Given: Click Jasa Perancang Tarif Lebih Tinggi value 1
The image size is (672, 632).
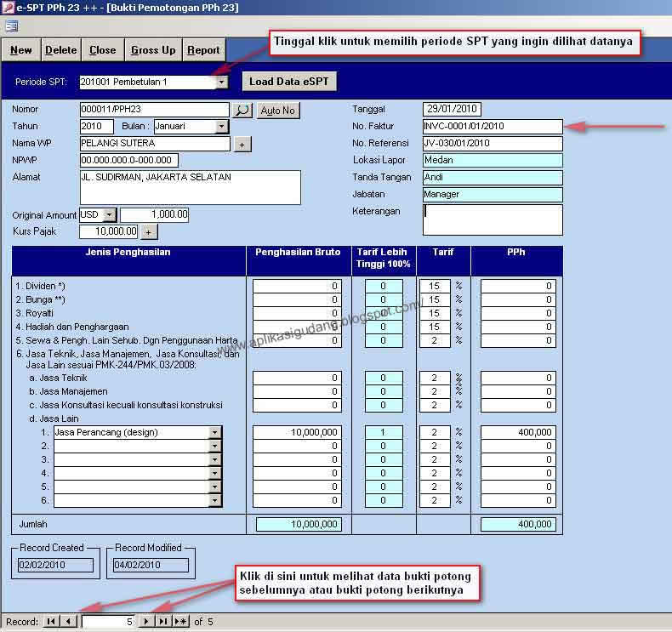Looking at the screenshot, I should point(384,432).
